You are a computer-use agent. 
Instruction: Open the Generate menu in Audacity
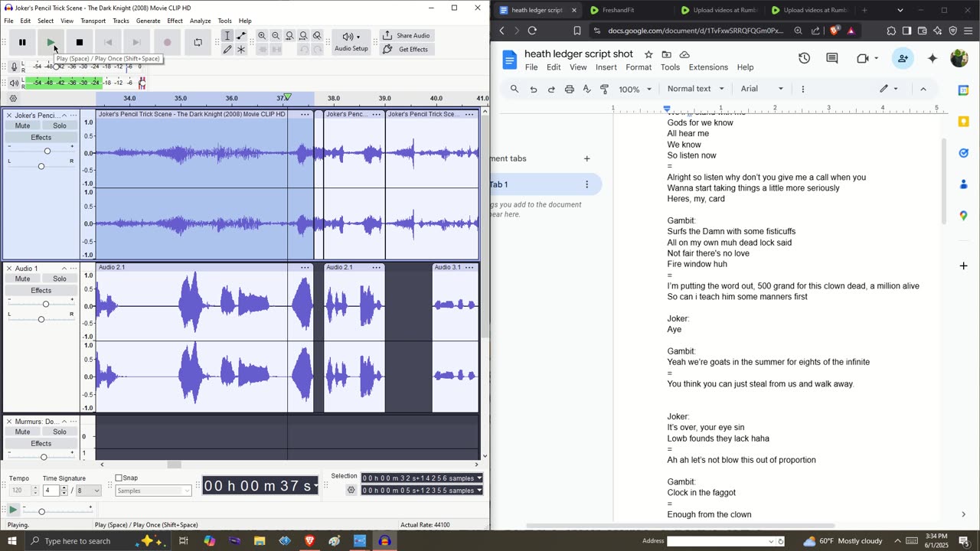(148, 21)
